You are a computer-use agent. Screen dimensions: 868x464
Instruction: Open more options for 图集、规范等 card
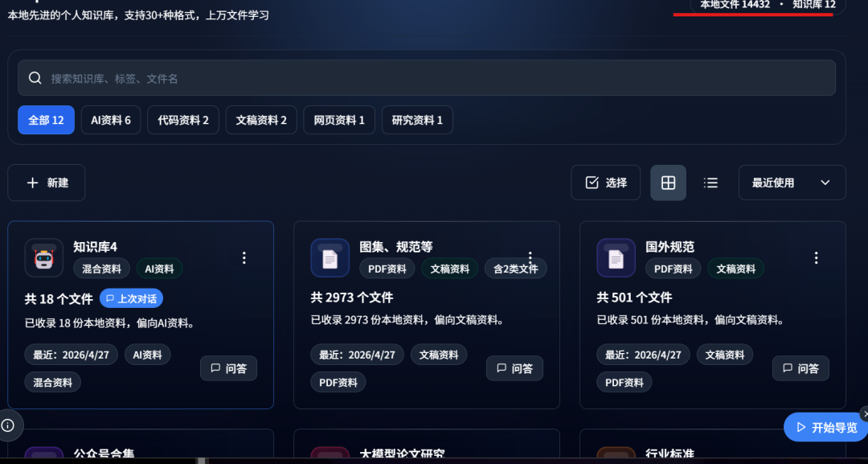click(530, 257)
